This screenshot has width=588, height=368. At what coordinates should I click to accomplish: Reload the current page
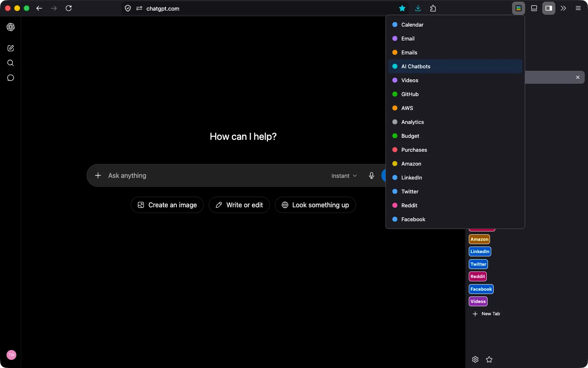coord(69,8)
